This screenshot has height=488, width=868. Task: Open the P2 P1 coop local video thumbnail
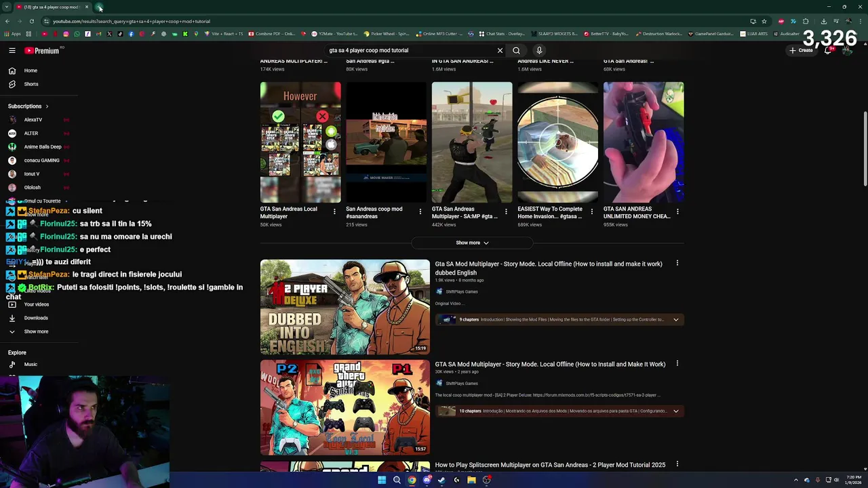[345, 407]
